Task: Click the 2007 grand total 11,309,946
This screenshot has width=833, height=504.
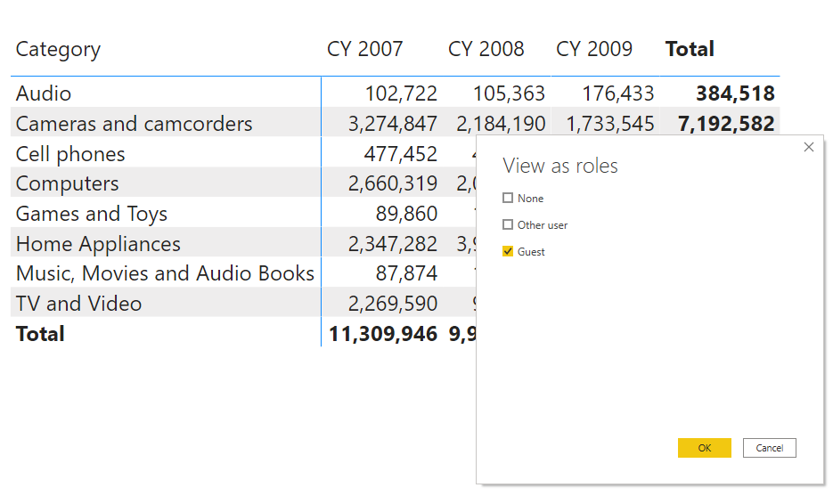Action: tap(383, 335)
